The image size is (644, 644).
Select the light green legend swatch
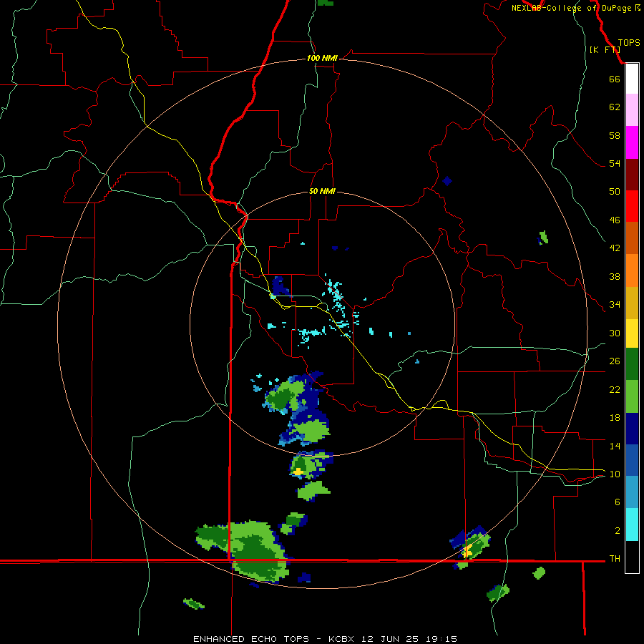click(x=632, y=396)
